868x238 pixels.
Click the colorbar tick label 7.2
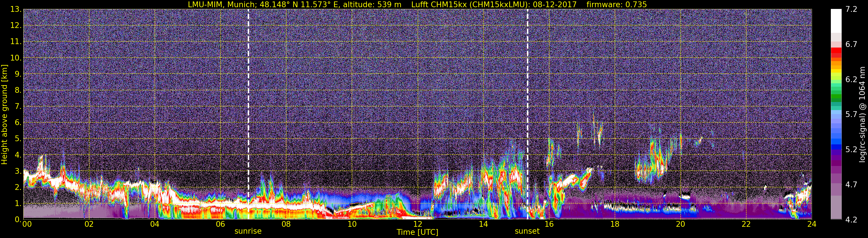click(851, 10)
